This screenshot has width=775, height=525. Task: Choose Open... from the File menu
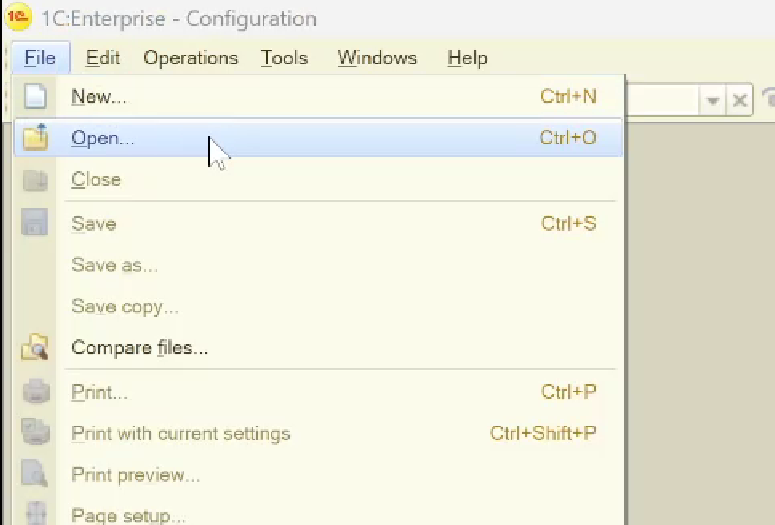(x=102, y=138)
